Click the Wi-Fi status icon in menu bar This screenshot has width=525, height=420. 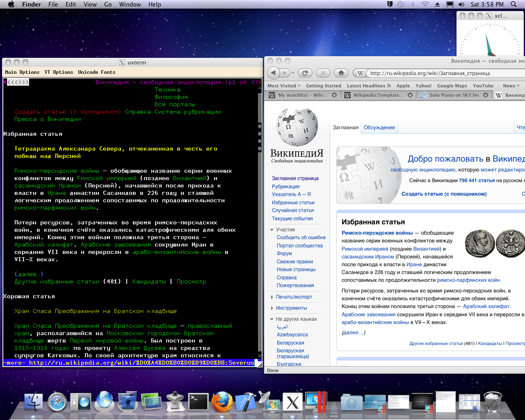(425, 5)
